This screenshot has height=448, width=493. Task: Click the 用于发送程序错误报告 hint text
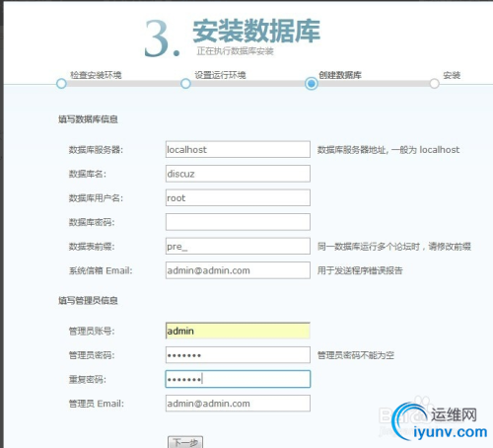(x=360, y=270)
